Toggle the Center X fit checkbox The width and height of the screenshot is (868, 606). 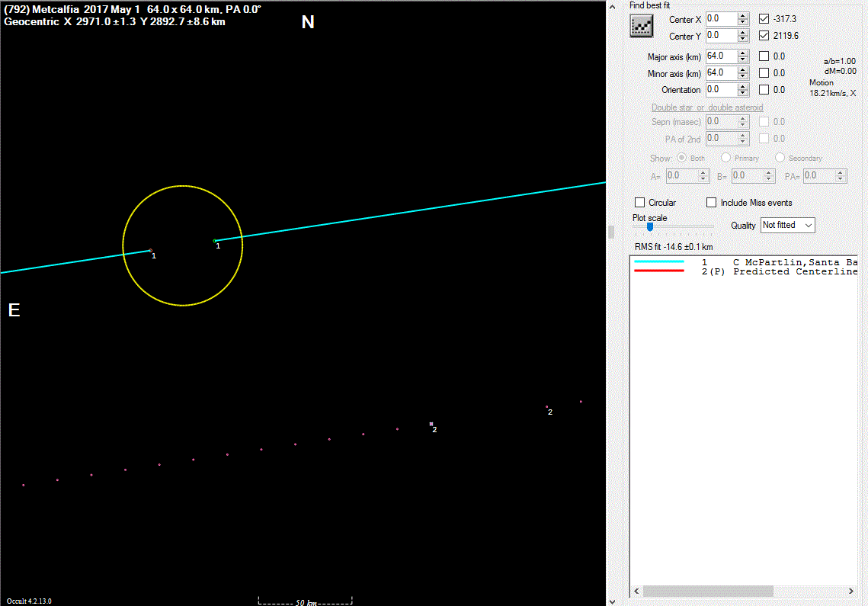click(x=764, y=19)
